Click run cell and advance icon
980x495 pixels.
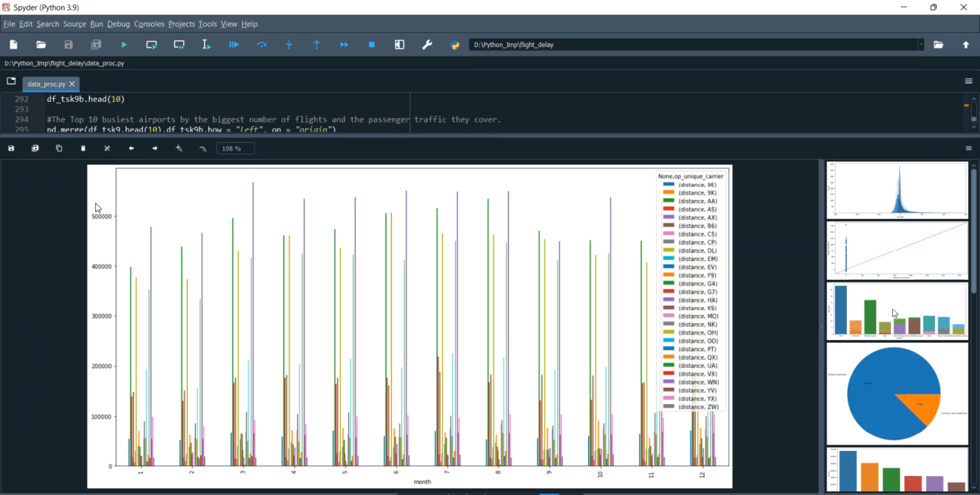tap(179, 44)
